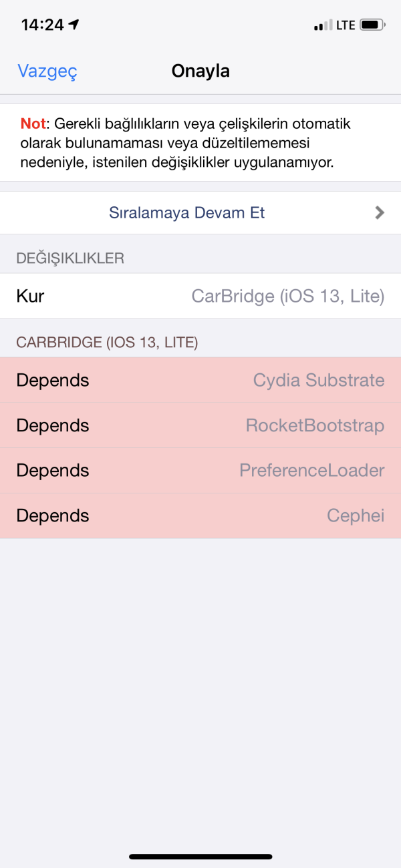Tap the chevron next to Sıralamaya Devam Et
This screenshot has width=401, height=868.
pyautogui.click(x=379, y=212)
